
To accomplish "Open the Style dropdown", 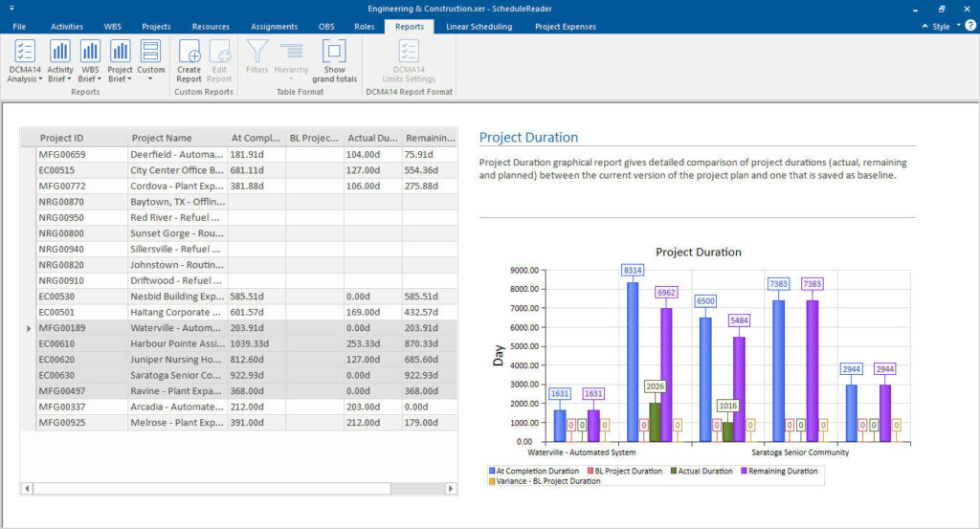I will (946, 26).
